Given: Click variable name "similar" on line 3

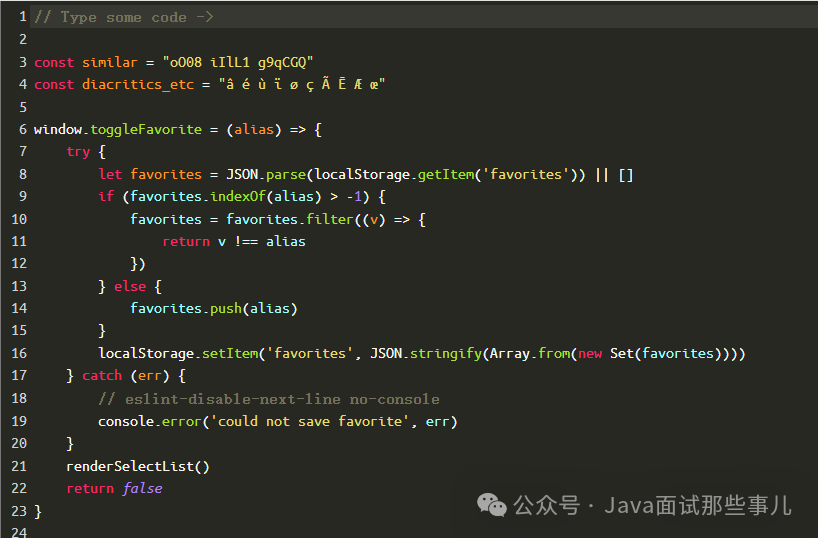Looking at the screenshot, I should [x=110, y=62].
